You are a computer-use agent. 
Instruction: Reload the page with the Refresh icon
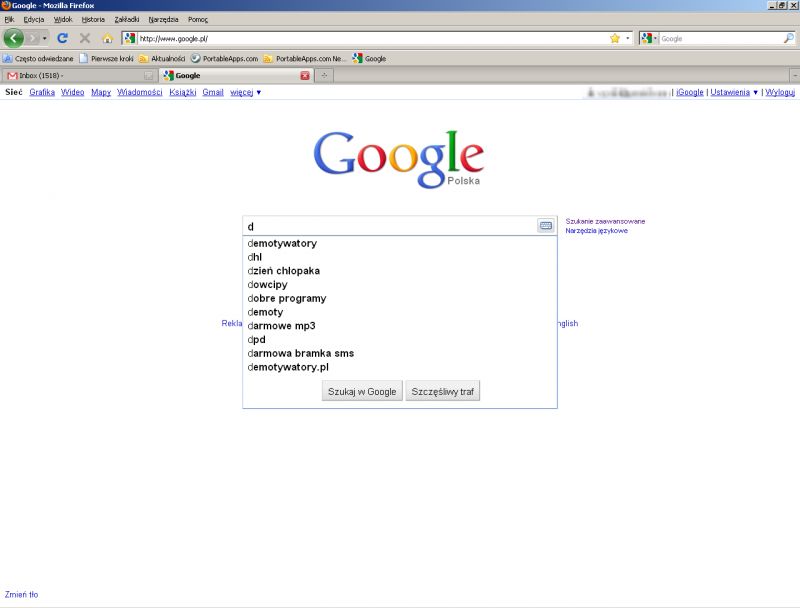(62, 38)
